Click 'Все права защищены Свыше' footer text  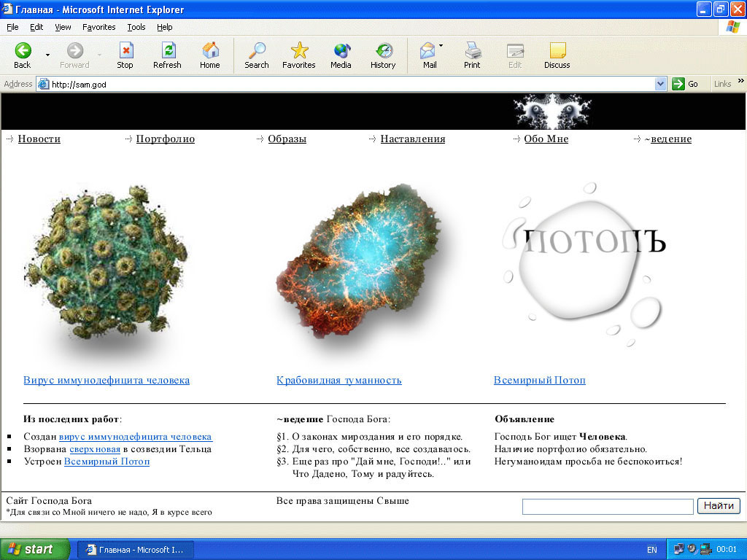tap(343, 501)
